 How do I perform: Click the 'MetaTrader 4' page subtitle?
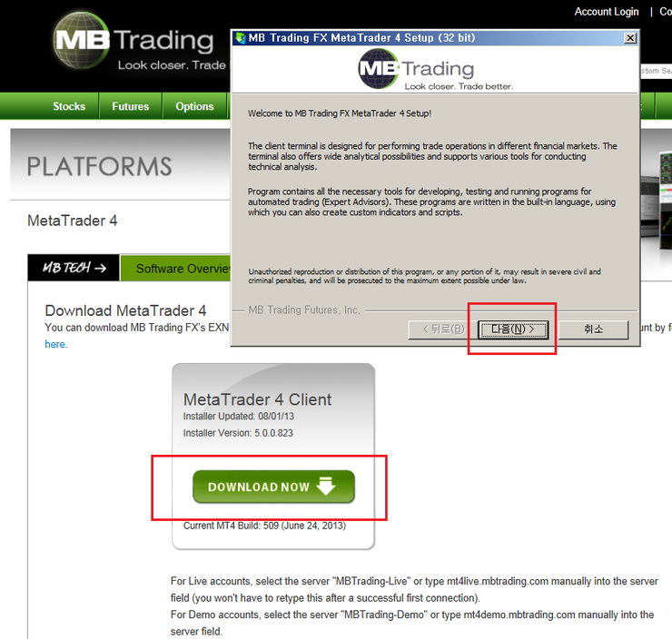[72, 221]
